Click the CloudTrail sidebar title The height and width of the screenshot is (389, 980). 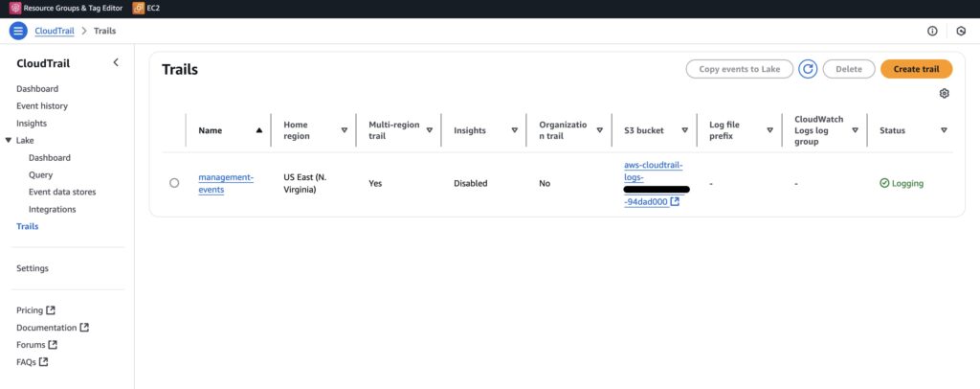pyautogui.click(x=43, y=63)
